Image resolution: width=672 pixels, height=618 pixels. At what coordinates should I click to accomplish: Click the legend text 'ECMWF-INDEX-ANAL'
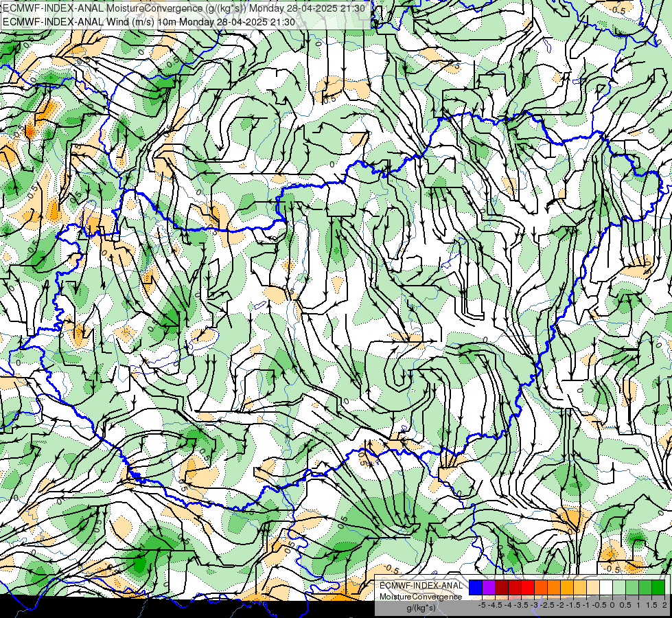tap(421, 586)
